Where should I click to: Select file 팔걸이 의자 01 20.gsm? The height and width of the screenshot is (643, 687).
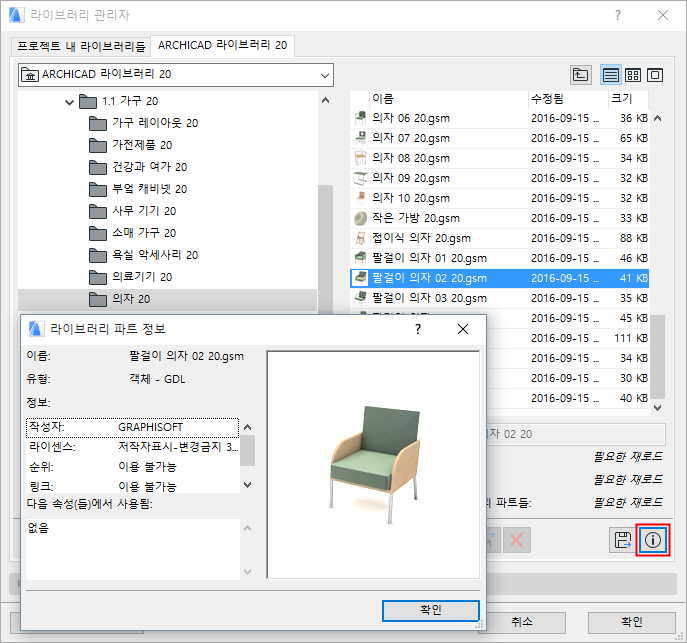click(x=499, y=258)
